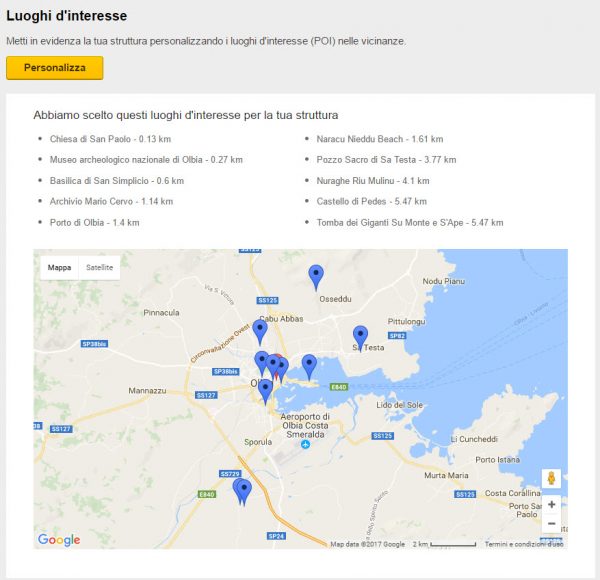Click the blue pin at Sa Testa
Image resolution: width=600 pixels, height=580 pixels.
pos(361,336)
